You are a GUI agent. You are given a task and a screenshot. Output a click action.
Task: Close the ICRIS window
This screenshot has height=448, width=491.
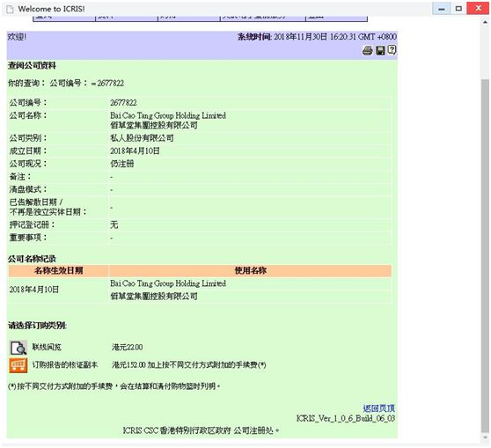pos(478,9)
